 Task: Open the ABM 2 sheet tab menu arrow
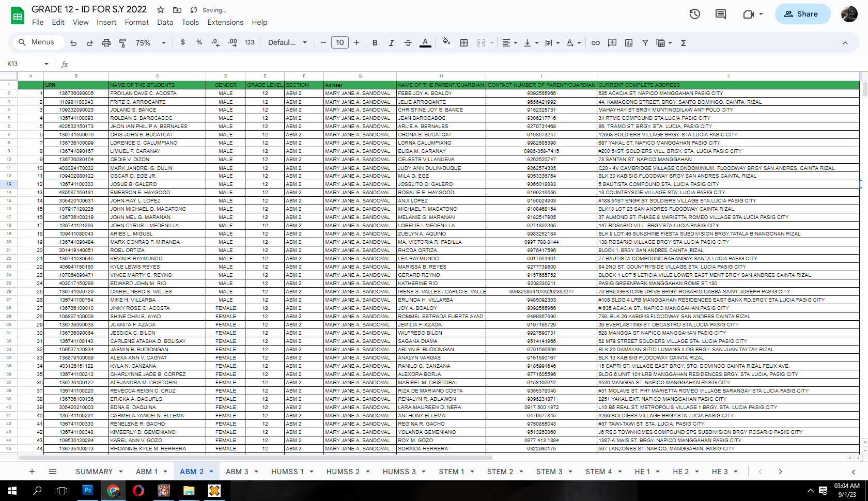211,472
